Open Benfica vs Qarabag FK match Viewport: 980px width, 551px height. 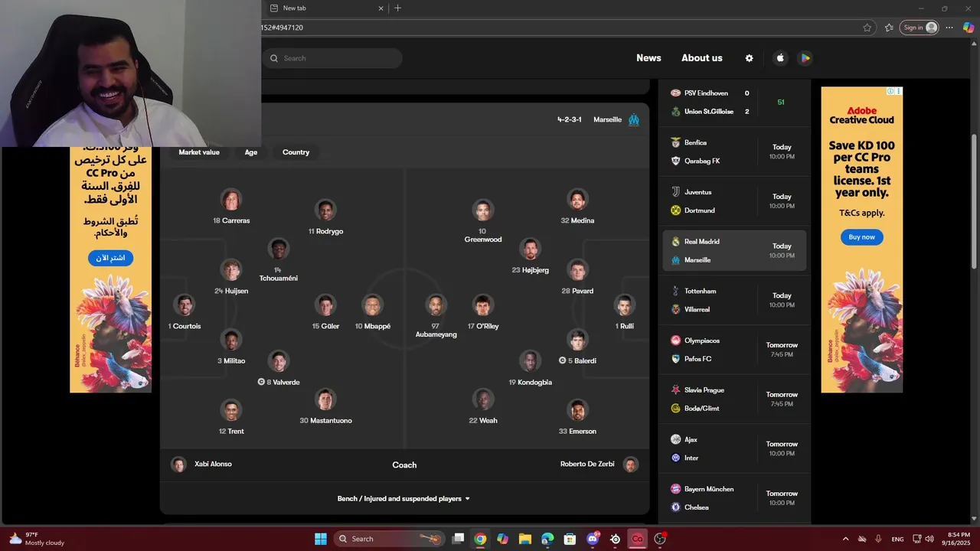coord(734,152)
